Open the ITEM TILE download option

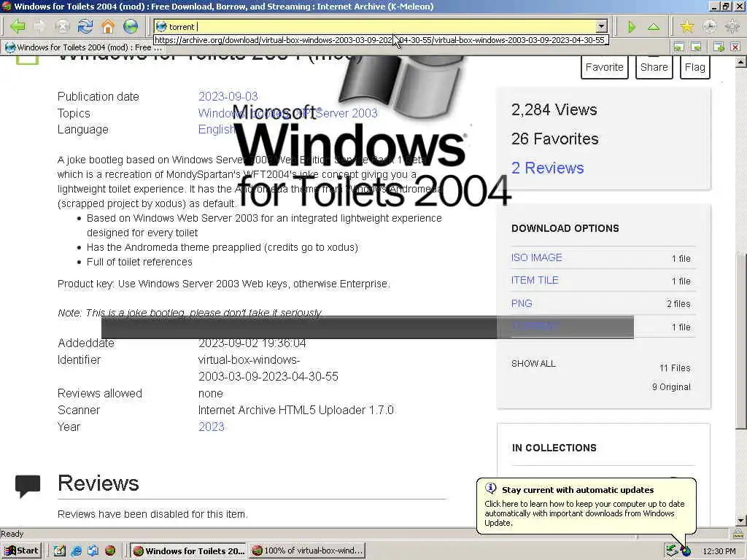[x=535, y=281]
